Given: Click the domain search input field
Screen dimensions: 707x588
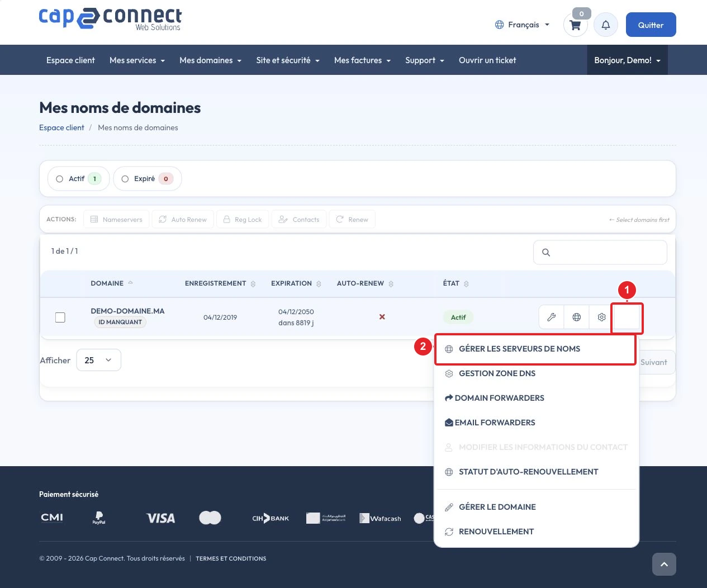Looking at the screenshot, I should [x=600, y=253].
